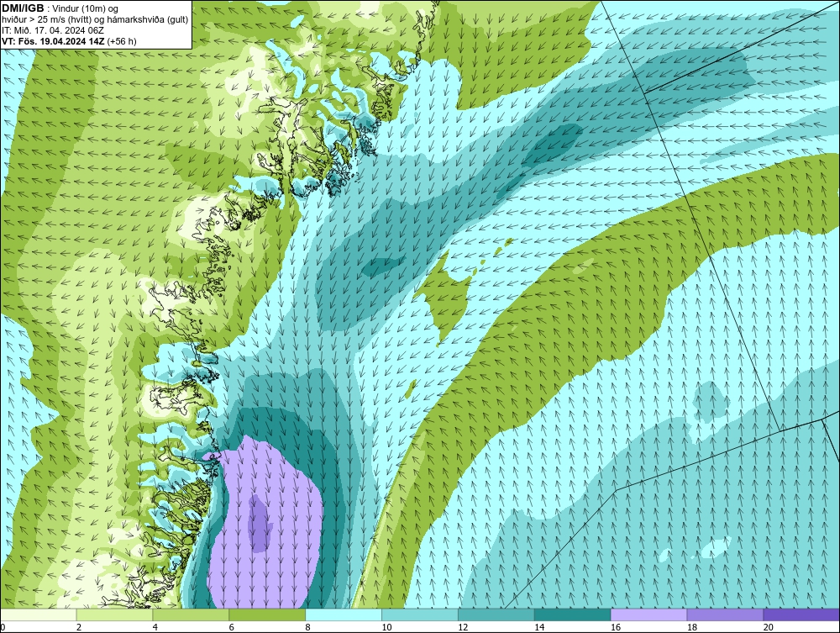This screenshot has height=633, width=840.
Task: Click the legend label '16'
Action: click(x=616, y=627)
